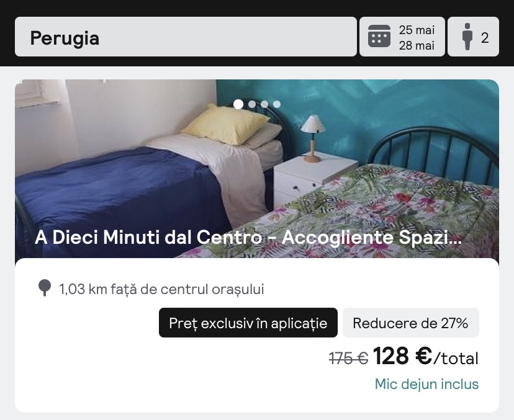Select the second photo carousel dot
This screenshot has height=420, width=514.
(x=252, y=104)
